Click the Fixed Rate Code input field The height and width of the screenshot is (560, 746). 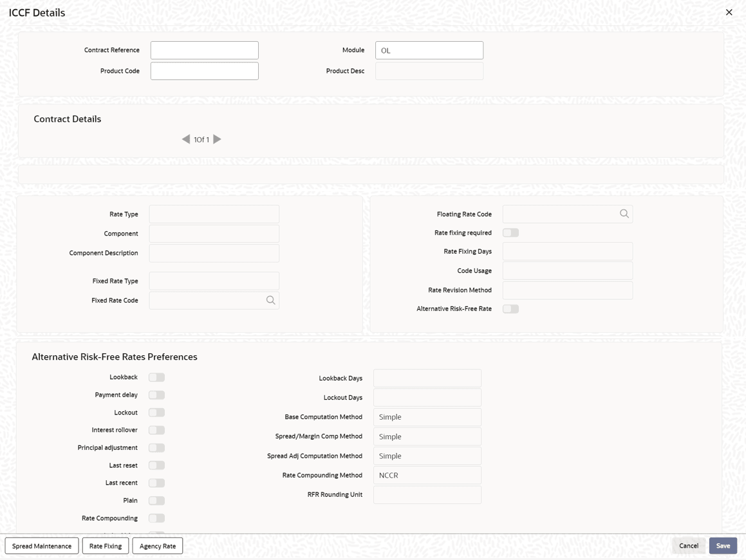pyautogui.click(x=214, y=300)
